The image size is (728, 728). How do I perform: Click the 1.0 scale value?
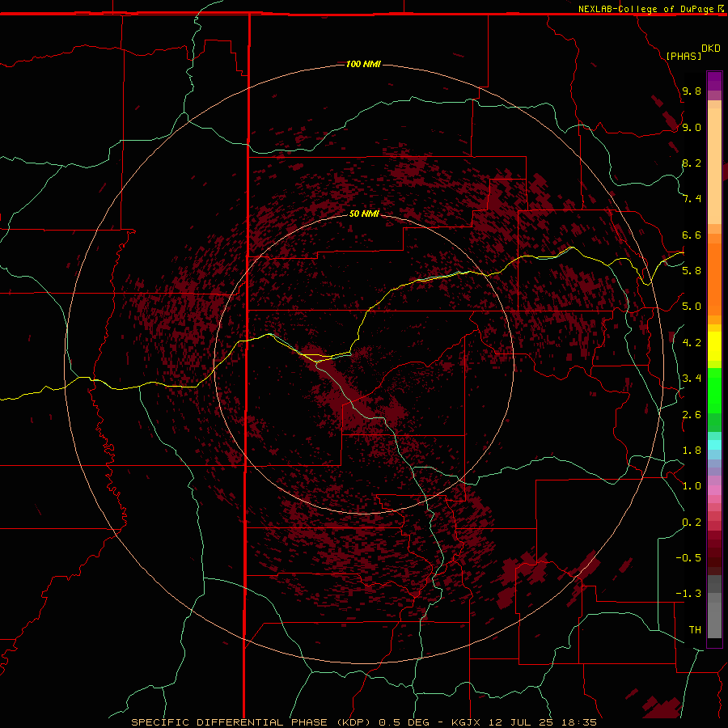[692, 486]
